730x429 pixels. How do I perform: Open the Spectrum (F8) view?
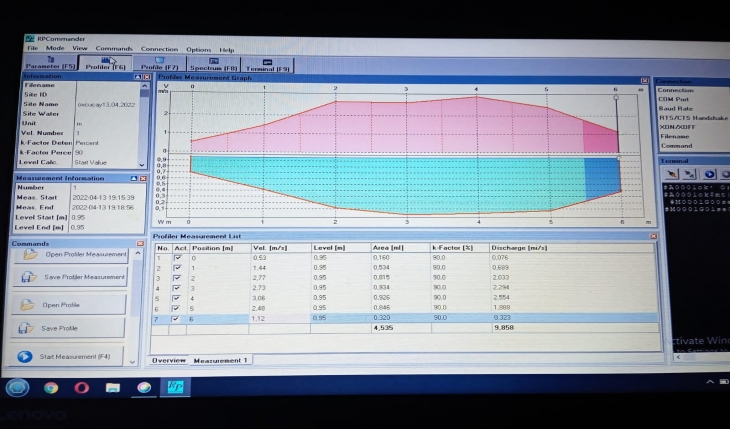tap(214, 65)
